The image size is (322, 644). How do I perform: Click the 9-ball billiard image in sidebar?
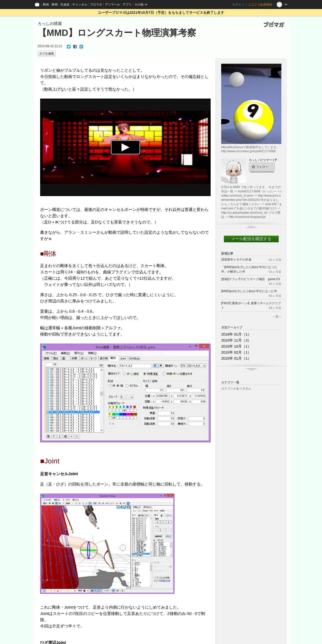[251, 104]
